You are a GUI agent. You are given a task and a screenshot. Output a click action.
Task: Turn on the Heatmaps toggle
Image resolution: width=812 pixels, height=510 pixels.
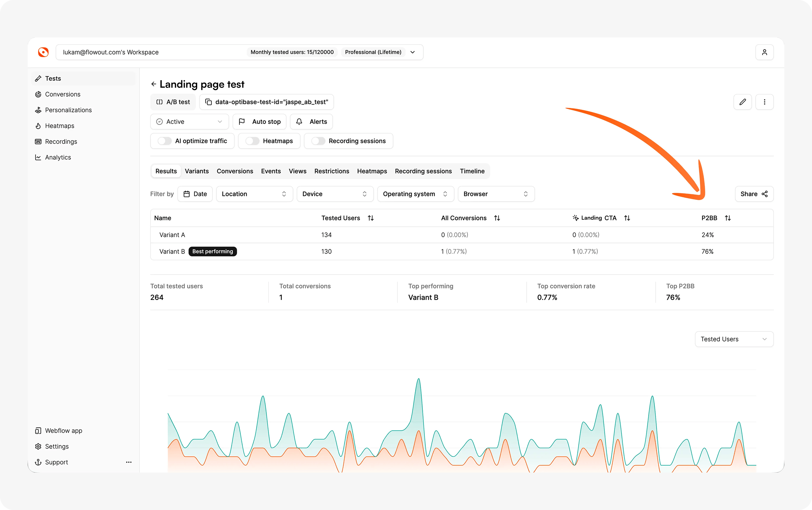tap(252, 141)
